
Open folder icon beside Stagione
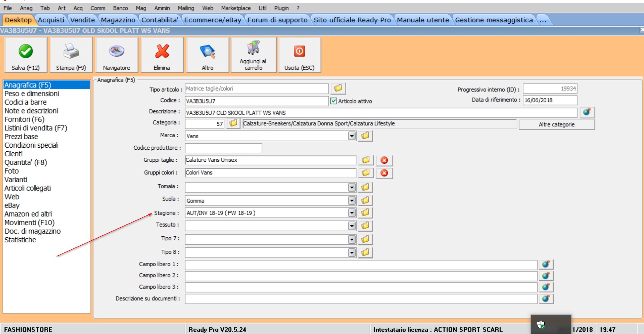coord(365,213)
